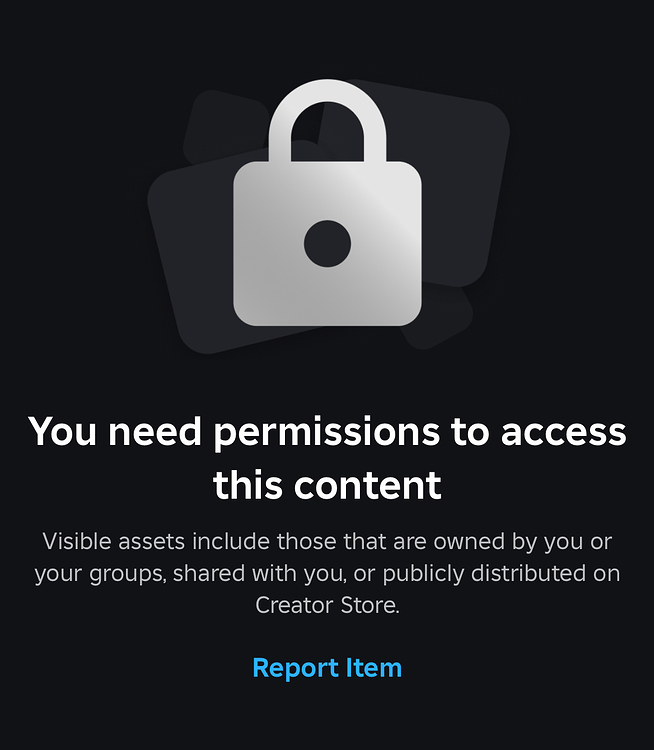The height and width of the screenshot is (750, 654).
Task: Click the padlock's curved shackle
Action: (327, 121)
